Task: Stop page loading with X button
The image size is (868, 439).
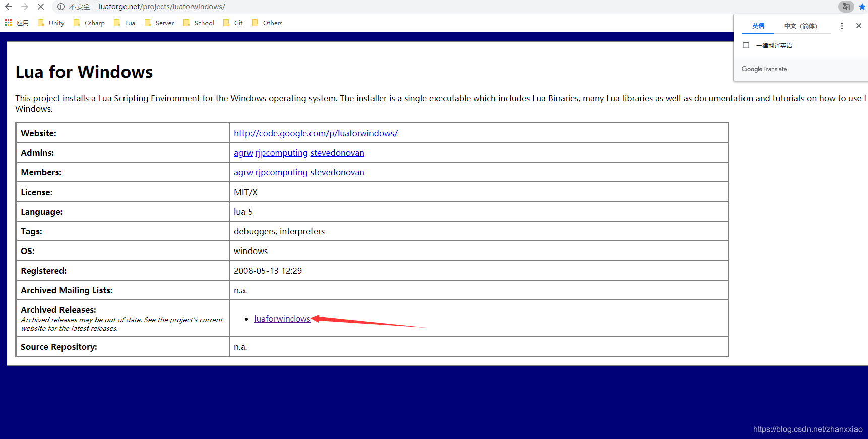Action: click(x=41, y=7)
